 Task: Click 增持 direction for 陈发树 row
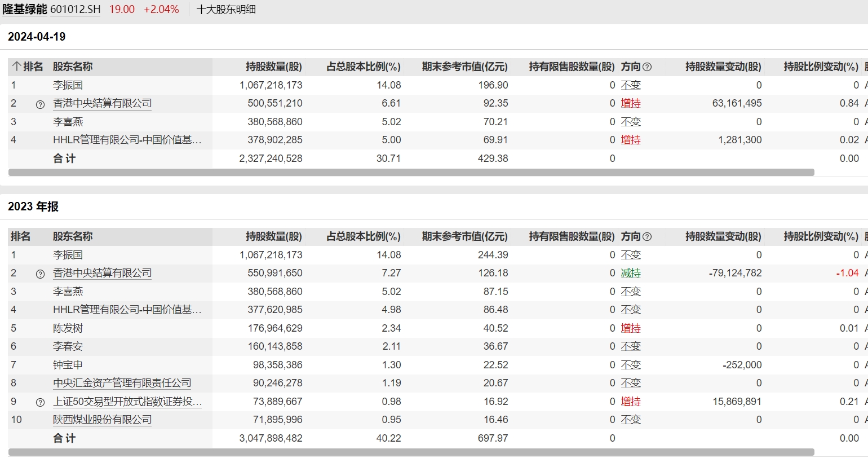[x=631, y=328]
